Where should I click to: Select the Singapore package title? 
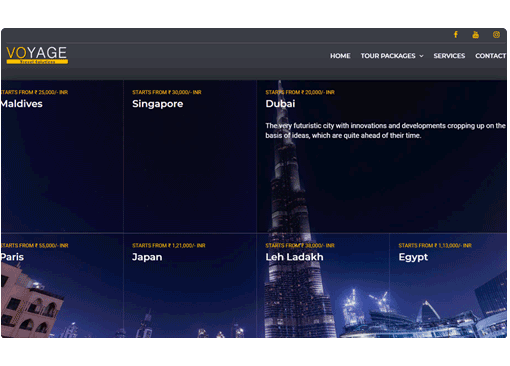point(158,104)
